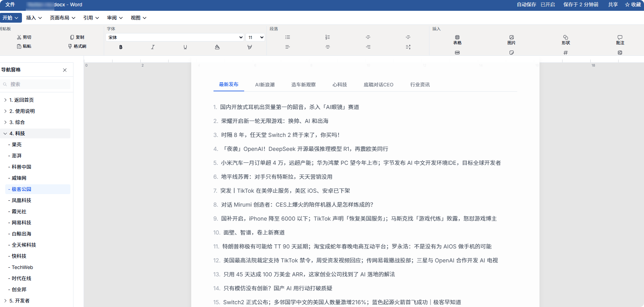Click the film grid icon under 批注

(620, 53)
